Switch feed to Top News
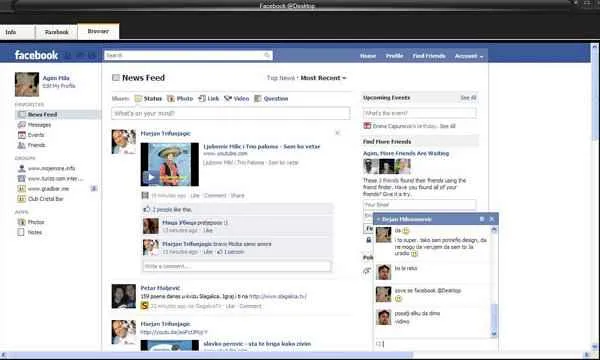 (x=280, y=78)
